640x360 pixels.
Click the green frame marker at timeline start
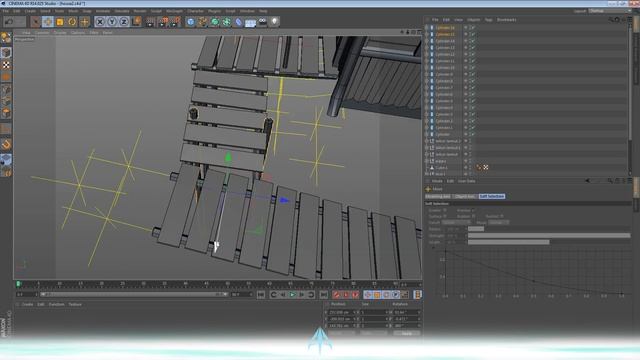click(x=18, y=284)
